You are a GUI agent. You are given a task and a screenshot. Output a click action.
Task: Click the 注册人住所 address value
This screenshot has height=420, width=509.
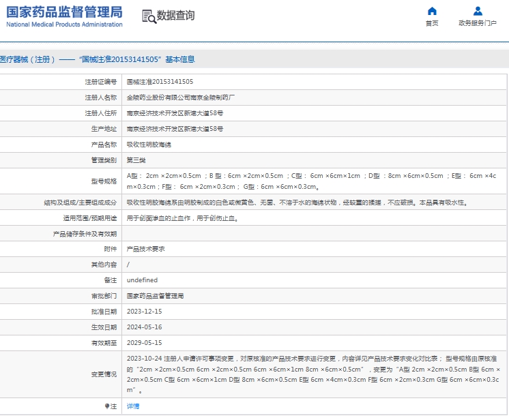175,113
